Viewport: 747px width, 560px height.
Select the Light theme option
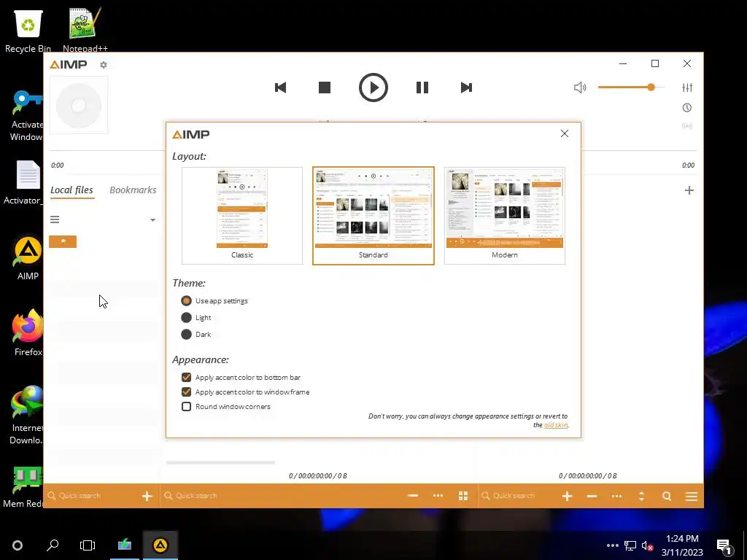coord(196,318)
